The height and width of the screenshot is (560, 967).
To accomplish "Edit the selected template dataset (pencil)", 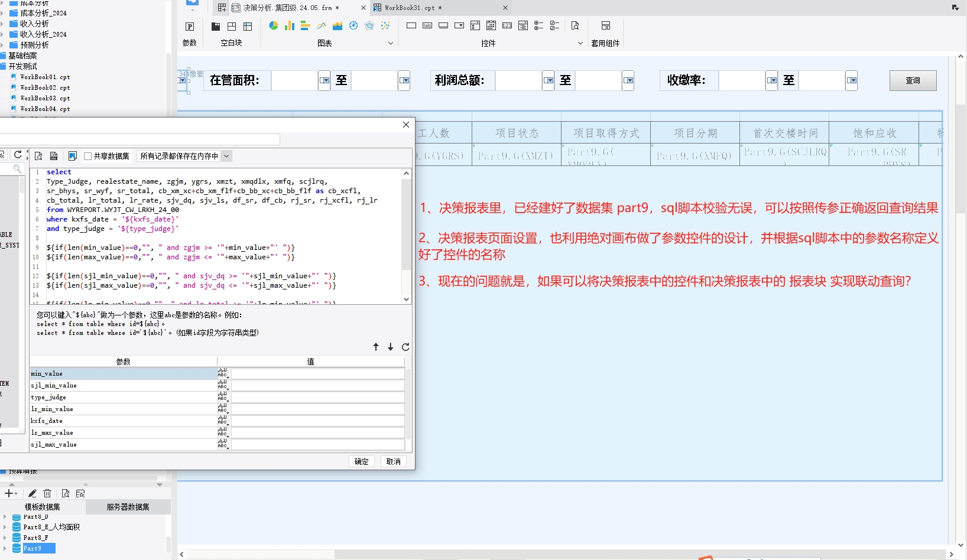I will point(33,493).
